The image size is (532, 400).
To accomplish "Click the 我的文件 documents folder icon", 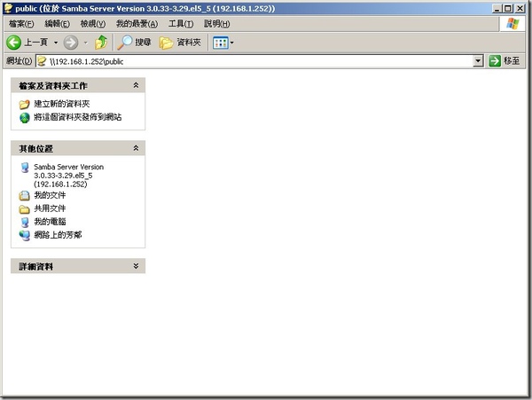I will point(25,196).
